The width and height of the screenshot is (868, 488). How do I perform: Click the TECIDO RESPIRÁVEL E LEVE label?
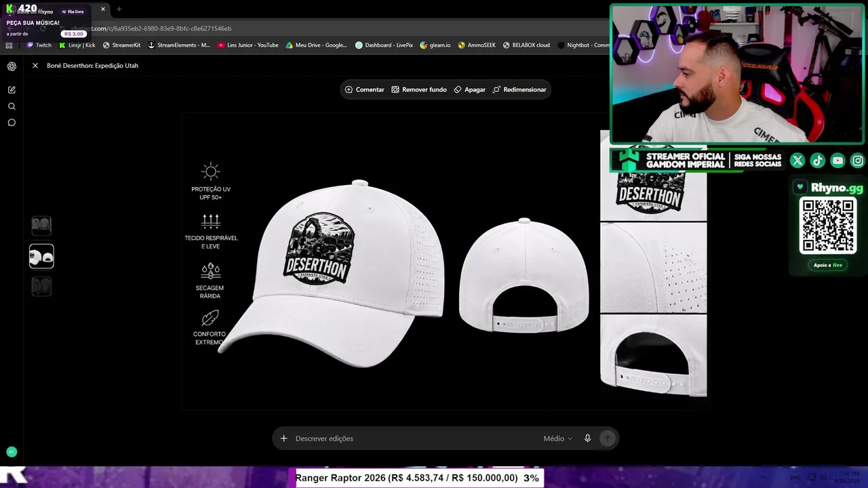coord(211,242)
